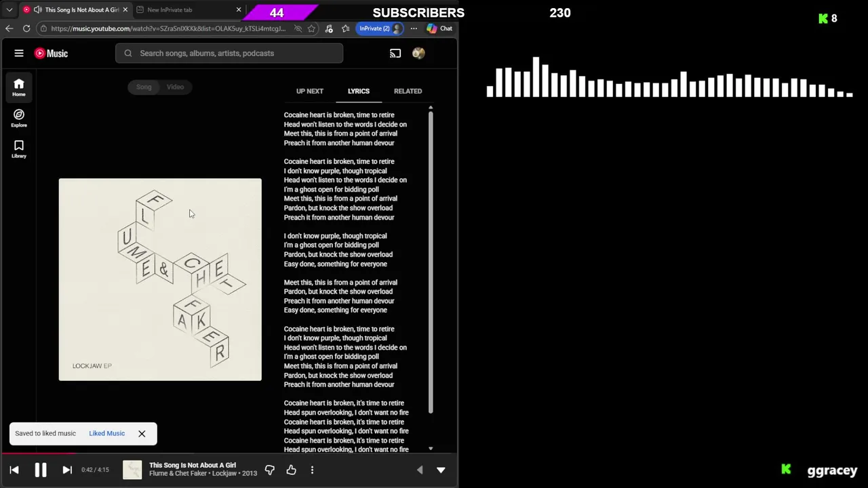
Task: Toggle to Song mode
Action: (x=144, y=87)
